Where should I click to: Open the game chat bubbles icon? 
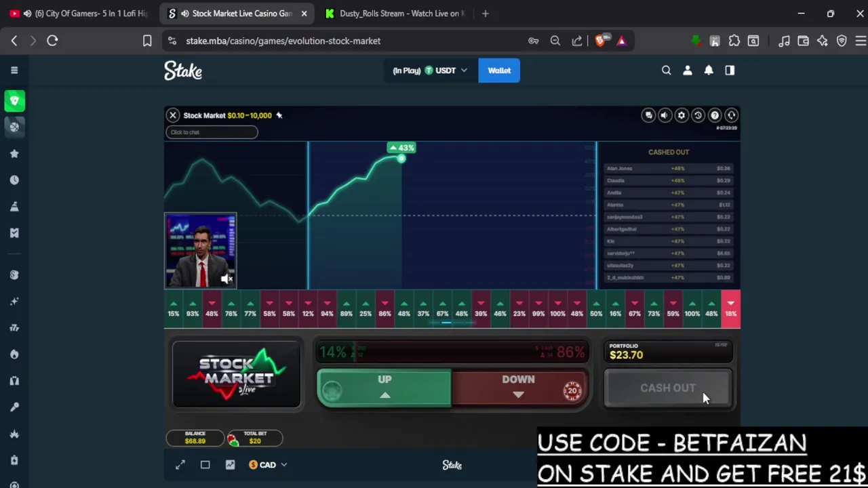648,115
